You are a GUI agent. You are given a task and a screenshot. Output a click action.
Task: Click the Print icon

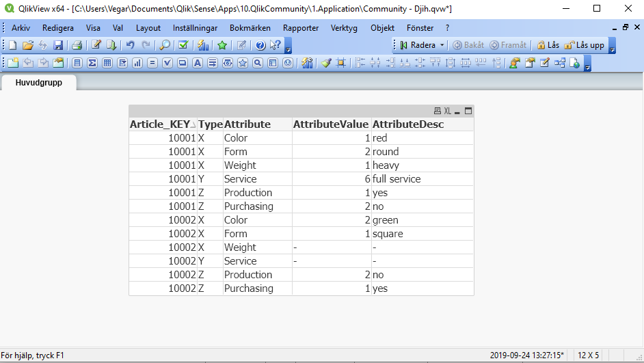pyautogui.click(x=77, y=45)
